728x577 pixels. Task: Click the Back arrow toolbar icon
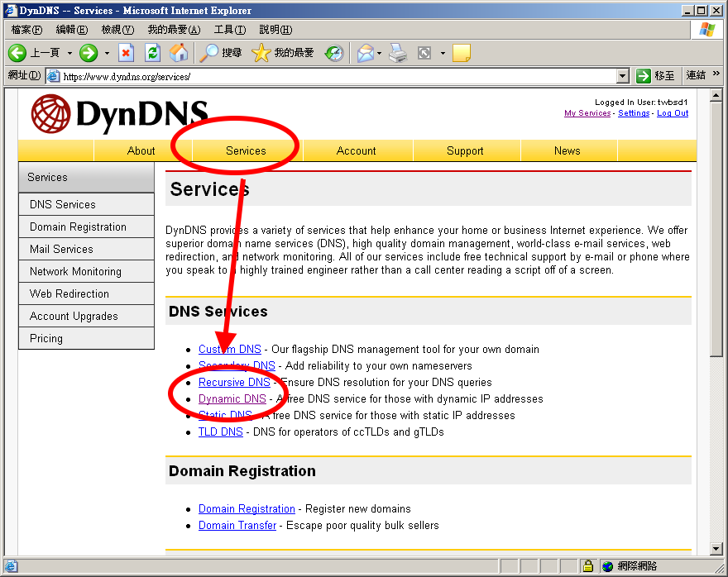18,53
